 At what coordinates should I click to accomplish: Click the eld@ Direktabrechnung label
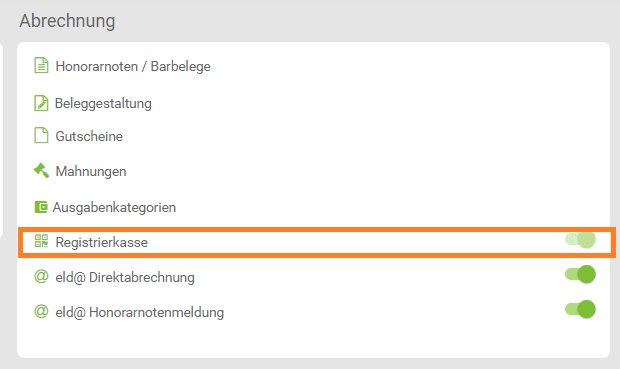point(125,278)
